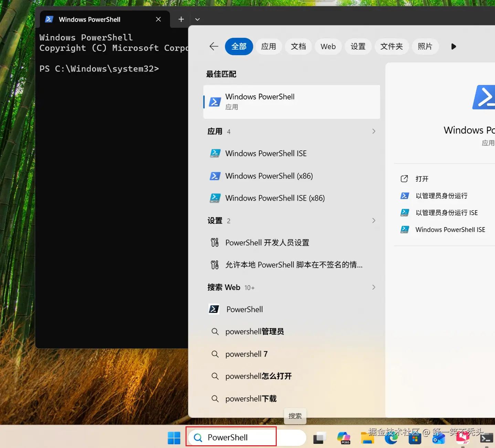Search the web for powershell管理员
495x448 pixels.
pyautogui.click(x=292, y=332)
